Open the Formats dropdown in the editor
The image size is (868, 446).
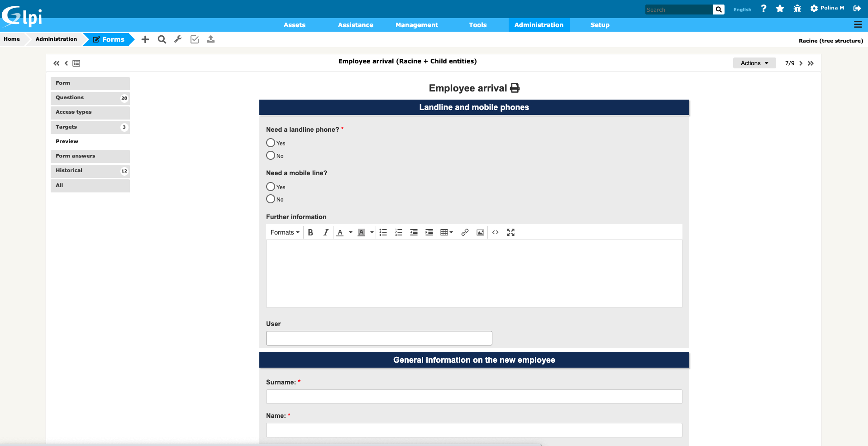[285, 232]
